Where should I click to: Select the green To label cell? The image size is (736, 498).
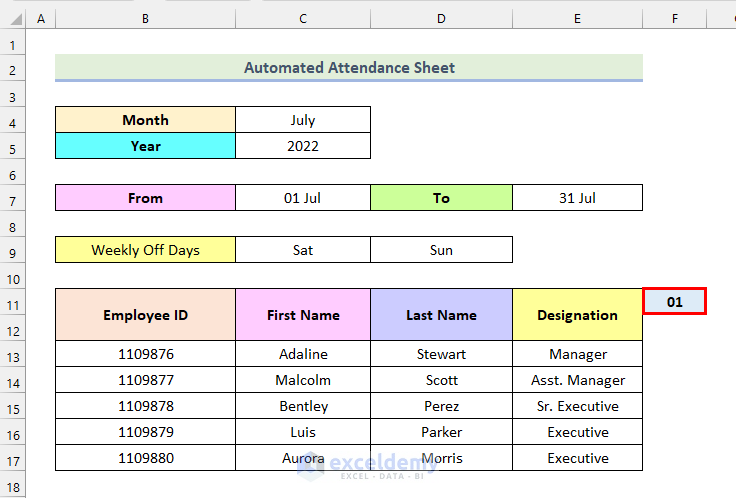[441, 198]
